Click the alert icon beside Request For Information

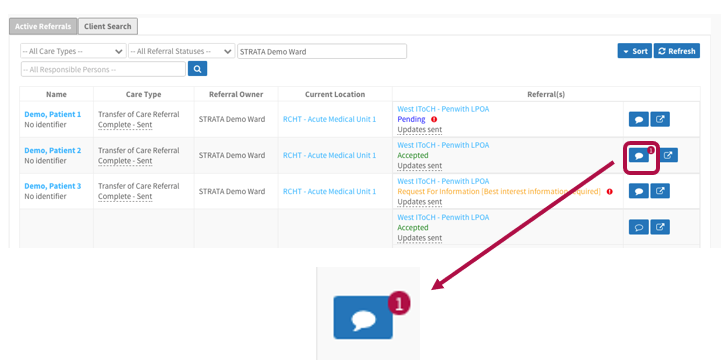(x=609, y=191)
